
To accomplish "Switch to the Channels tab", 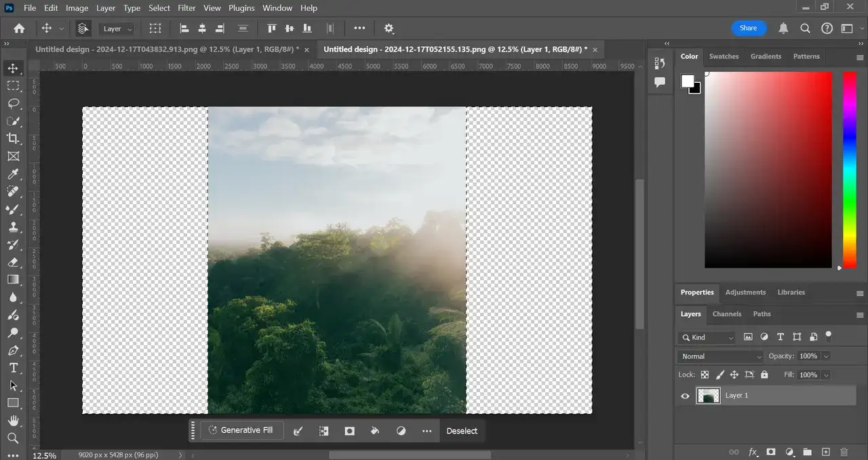I will point(726,314).
